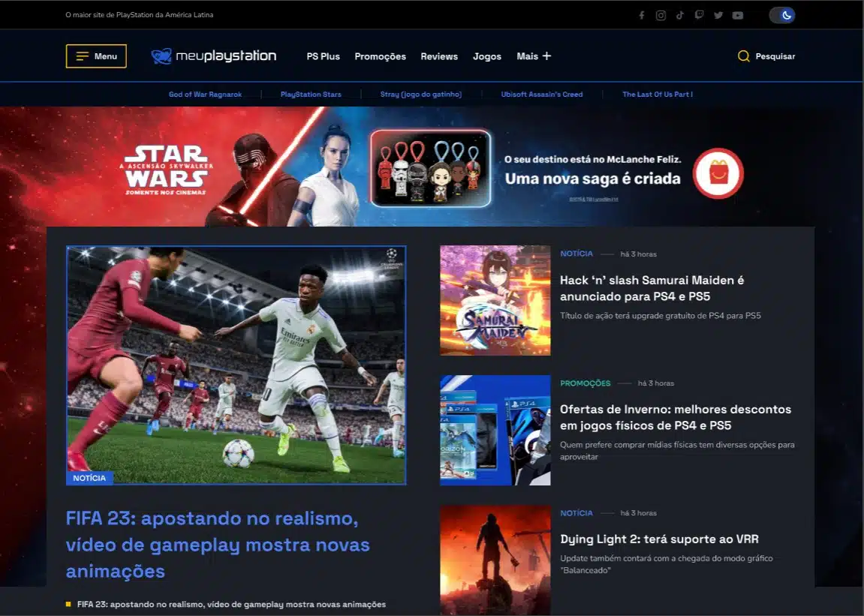This screenshot has height=616, width=864.
Task: Open the Pesquisar search icon
Action: [x=766, y=56]
